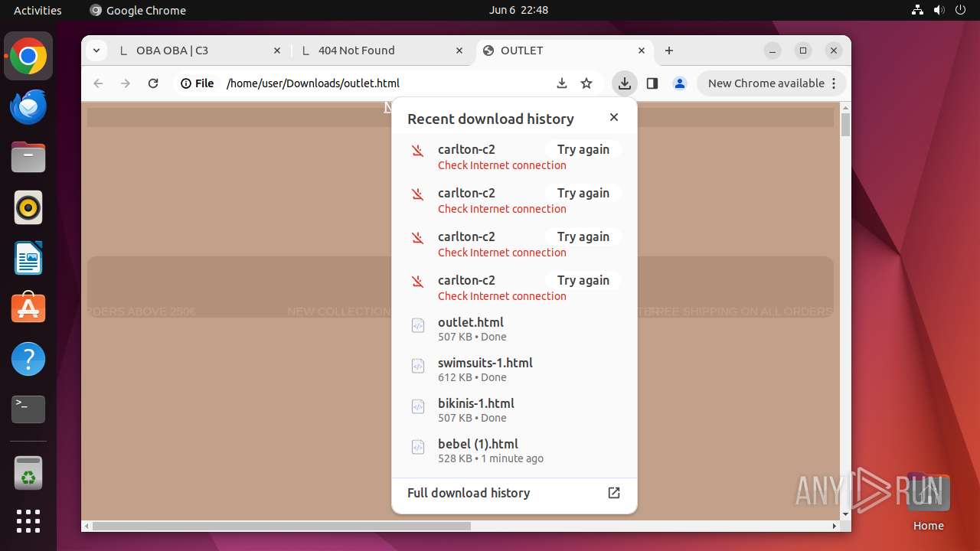Go back to the previous page
The height and width of the screenshot is (551, 980).
[98, 83]
